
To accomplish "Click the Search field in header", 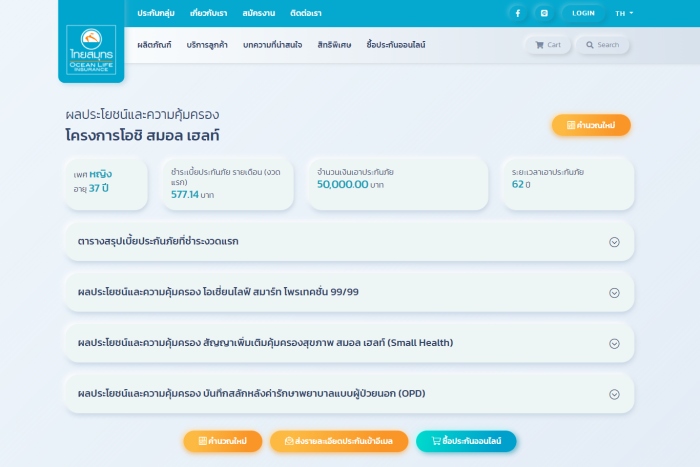I will click(603, 45).
